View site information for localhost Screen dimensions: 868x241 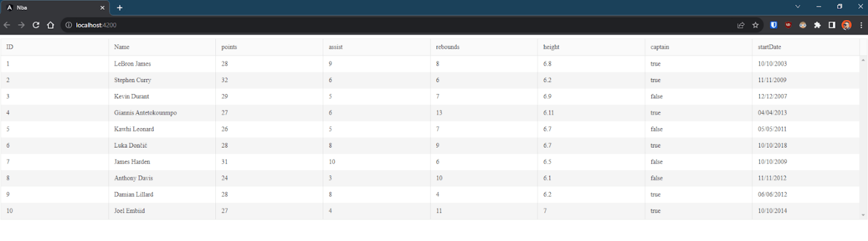pyautogui.click(x=69, y=25)
